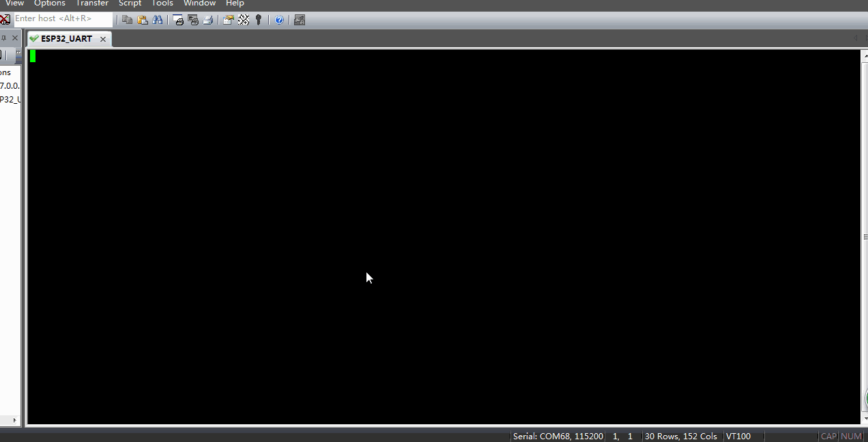Open Session Options from the toolbar
The image size is (868, 442).
click(229, 20)
